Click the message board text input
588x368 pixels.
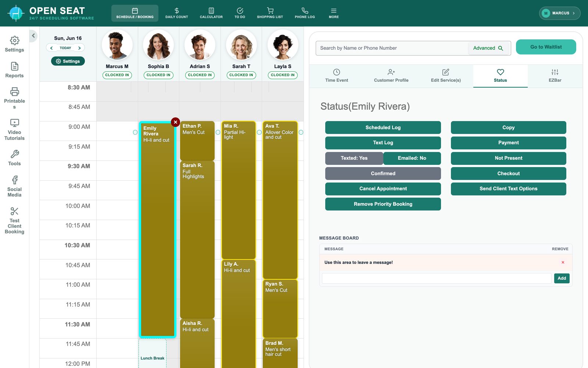click(x=437, y=278)
